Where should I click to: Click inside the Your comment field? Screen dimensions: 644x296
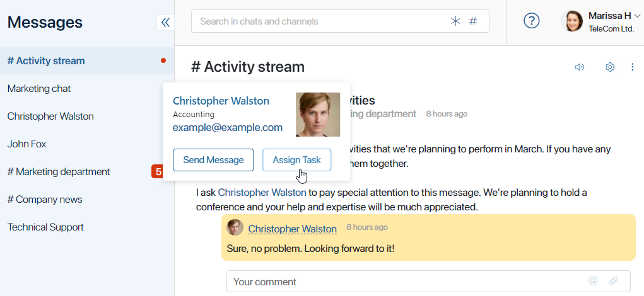coord(428,282)
